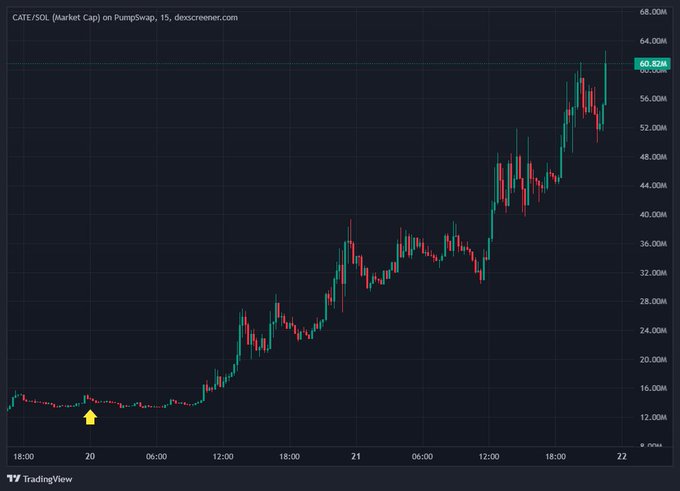Click the 64.00M price axis label
Viewport: 680px width, 491px height.
point(653,41)
